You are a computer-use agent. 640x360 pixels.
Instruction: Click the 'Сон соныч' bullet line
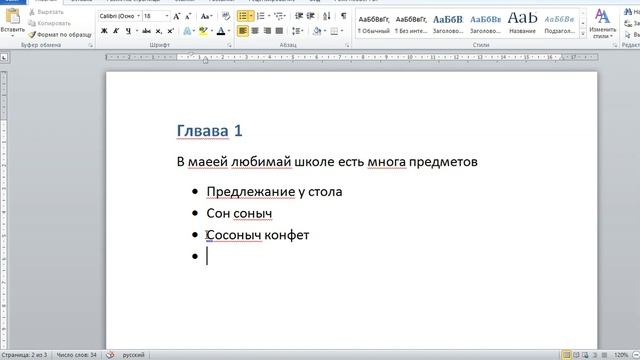(x=239, y=213)
